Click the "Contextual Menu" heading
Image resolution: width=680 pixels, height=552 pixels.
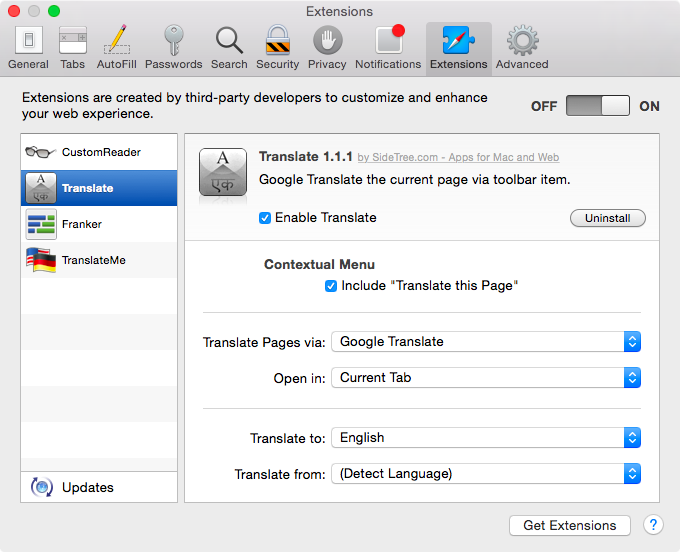(319, 265)
